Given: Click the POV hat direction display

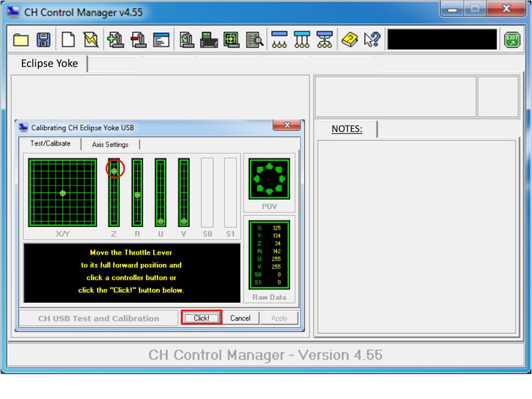Looking at the screenshot, I should 270,179.
